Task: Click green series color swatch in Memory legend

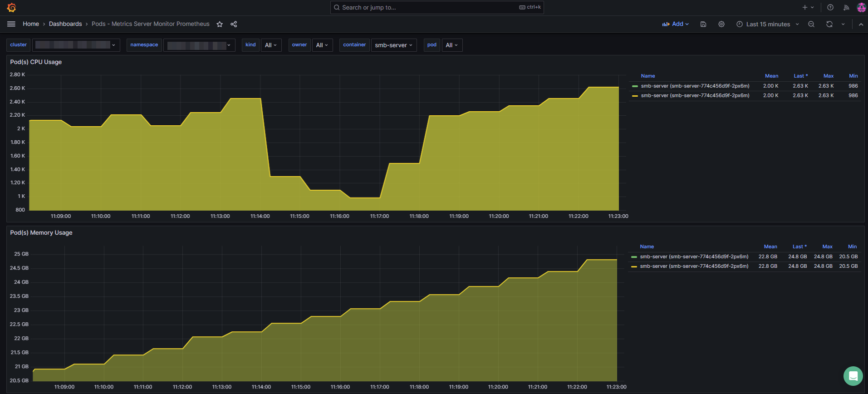Action: pos(634,257)
